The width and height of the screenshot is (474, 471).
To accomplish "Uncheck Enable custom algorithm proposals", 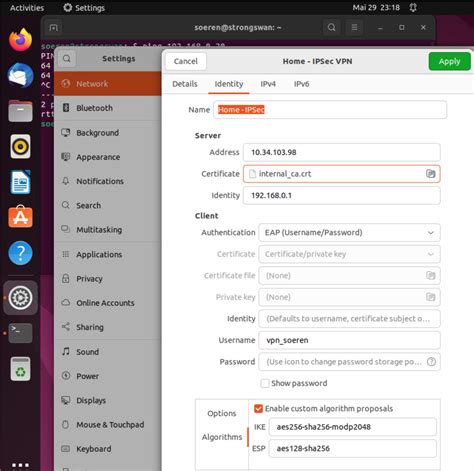I will click(258, 409).
